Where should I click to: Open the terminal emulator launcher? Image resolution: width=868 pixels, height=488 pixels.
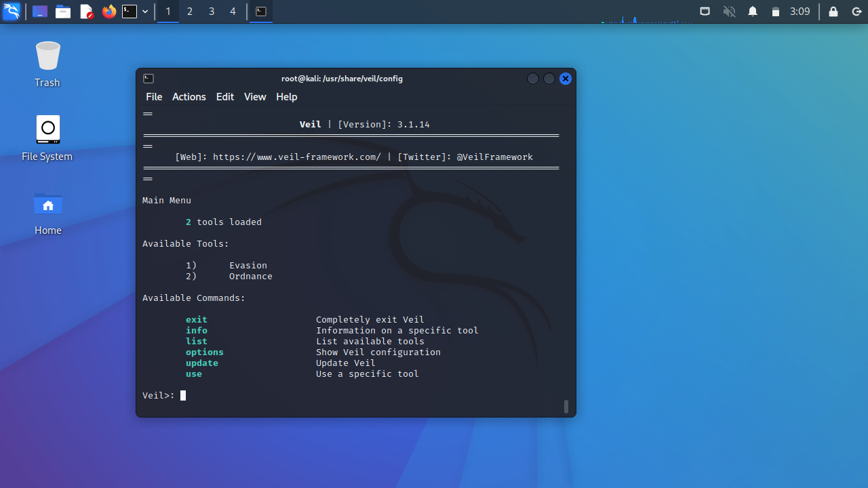[130, 12]
